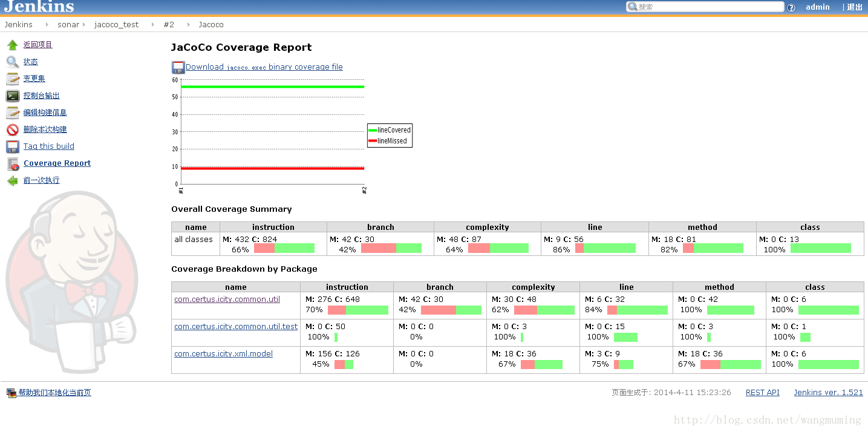Click the red prohibition icon for 删除本次构建
The height and width of the screenshot is (432, 868).
coord(13,129)
